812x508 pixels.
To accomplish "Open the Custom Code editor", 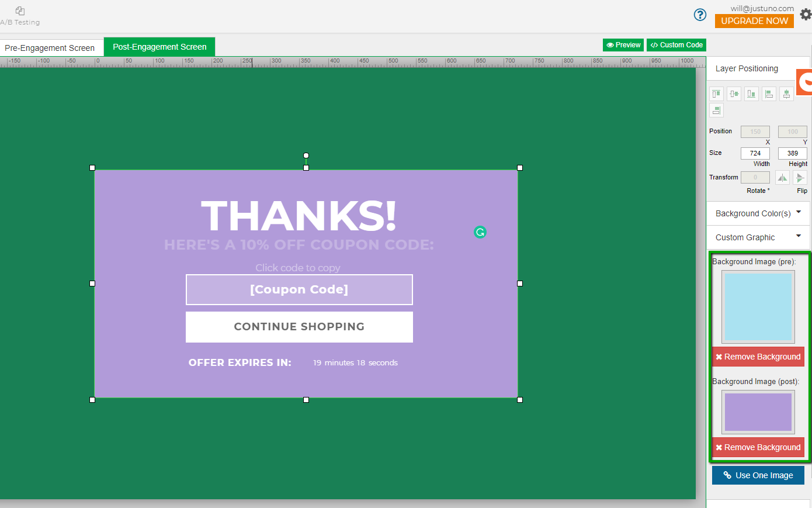I will (x=676, y=45).
